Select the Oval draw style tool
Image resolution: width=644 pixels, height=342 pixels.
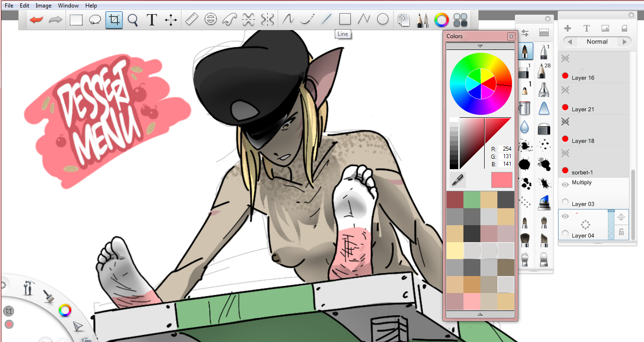tap(383, 19)
